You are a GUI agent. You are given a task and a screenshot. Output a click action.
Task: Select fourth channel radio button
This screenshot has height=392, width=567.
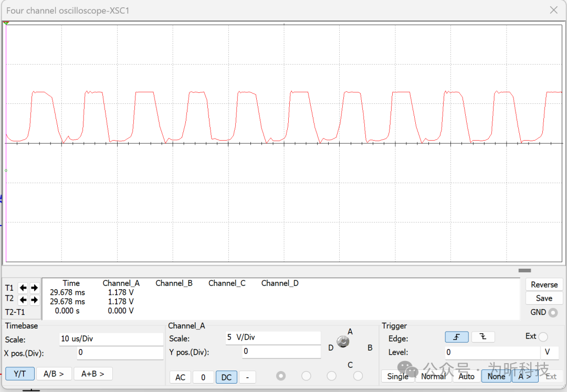point(358,376)
